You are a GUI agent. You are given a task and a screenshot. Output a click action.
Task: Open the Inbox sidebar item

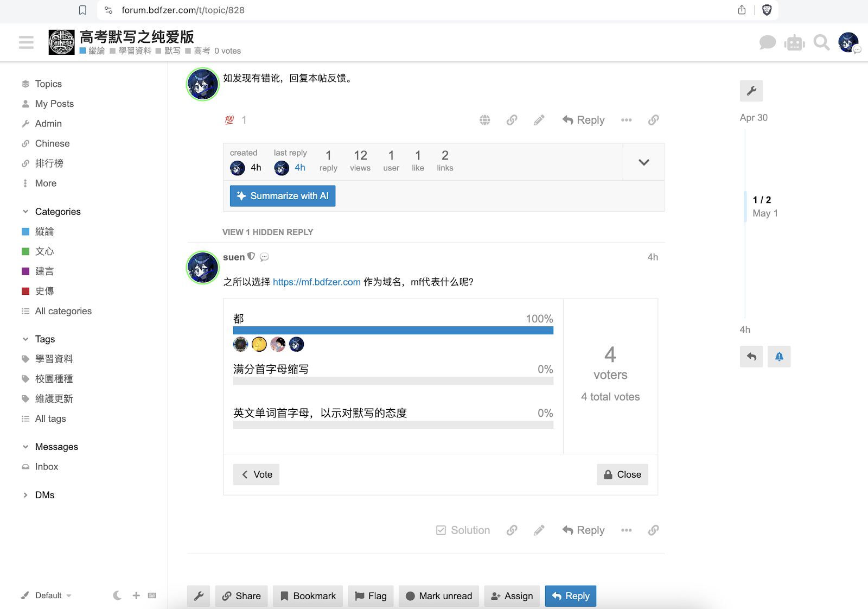coord(47,467)
